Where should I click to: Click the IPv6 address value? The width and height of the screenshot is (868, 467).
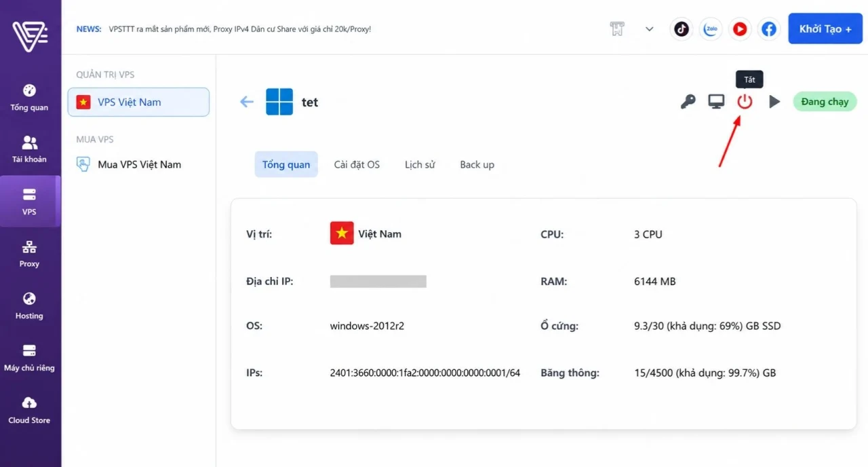(x=425, y=373)
